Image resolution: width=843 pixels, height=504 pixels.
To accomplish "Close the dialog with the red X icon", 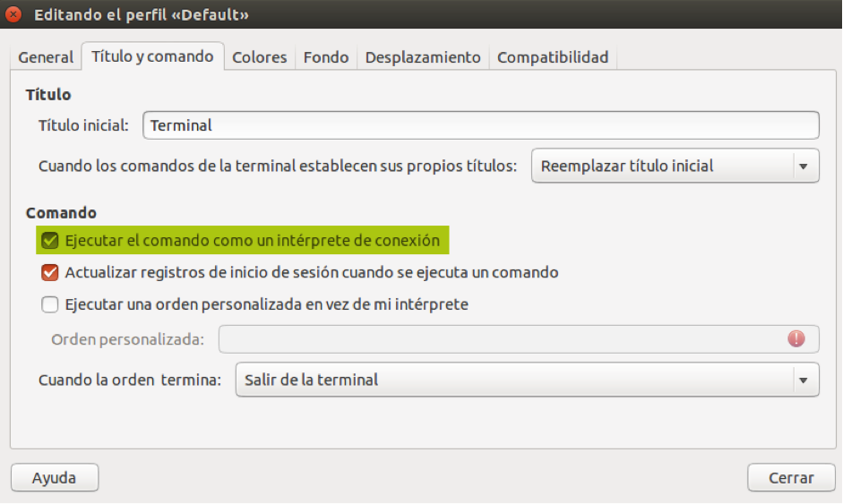I will click(x=13, y=14).
